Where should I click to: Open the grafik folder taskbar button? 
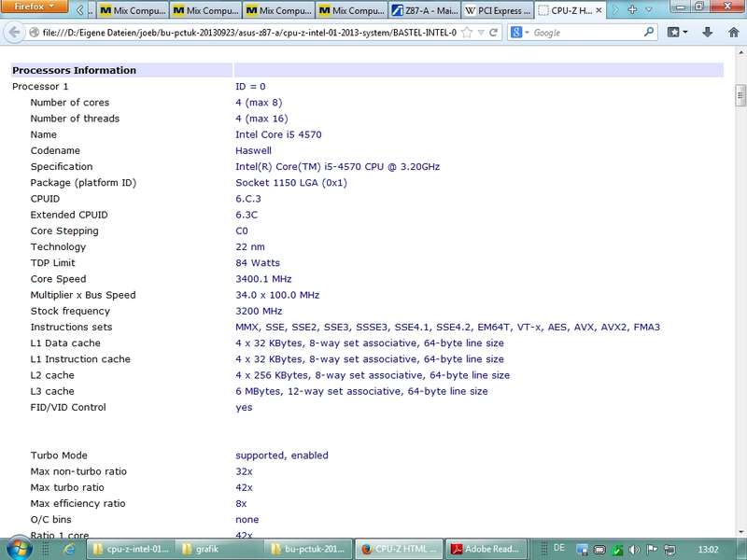tap(219, 549)
